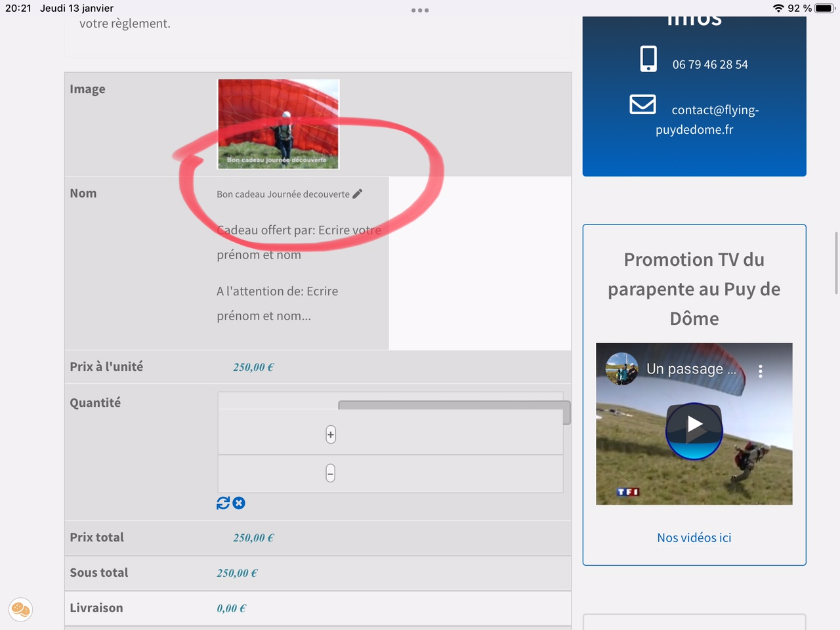Open the cookie settings icon
Viewport: 840px width, 630px height.
point(20,610)
